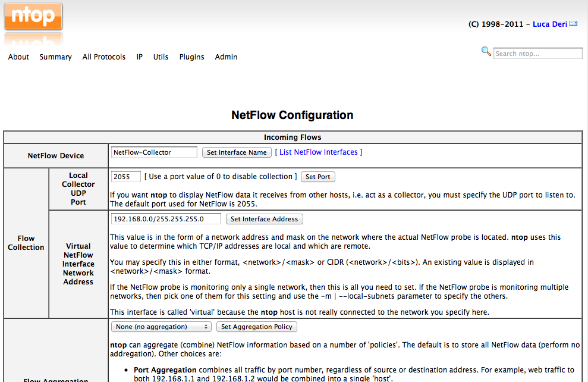Open the Plugins menu
This screenshot has height=382, width=588.
pos(191,57)
